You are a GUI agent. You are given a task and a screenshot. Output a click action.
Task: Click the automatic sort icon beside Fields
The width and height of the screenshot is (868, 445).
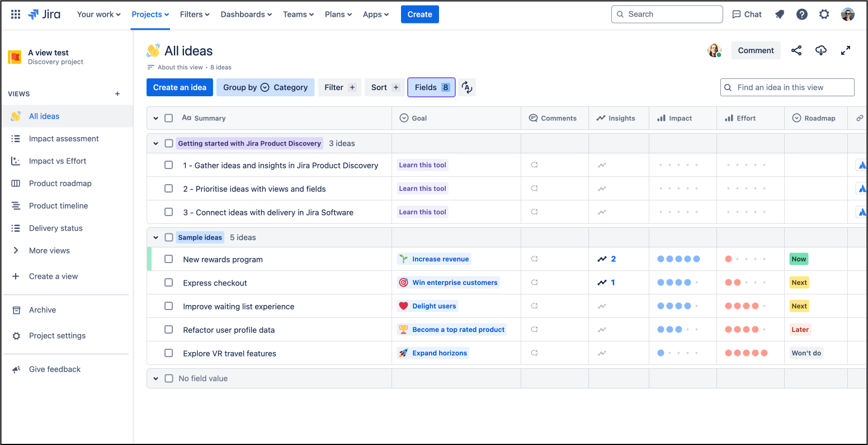click(467, 87)
